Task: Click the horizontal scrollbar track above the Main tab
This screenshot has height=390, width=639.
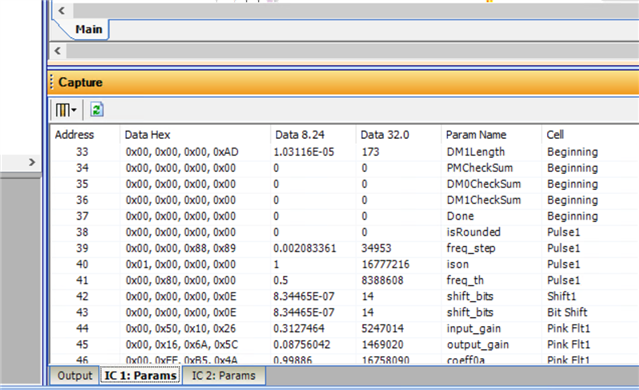Action: [x=355, y=11]
